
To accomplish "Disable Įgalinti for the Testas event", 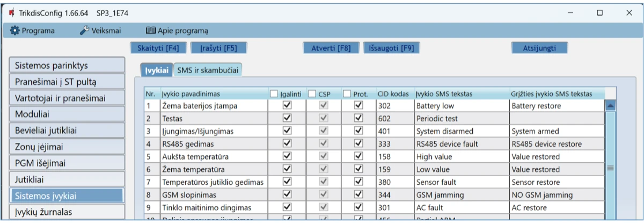I will pyautogui.click(x=287, y=118).
